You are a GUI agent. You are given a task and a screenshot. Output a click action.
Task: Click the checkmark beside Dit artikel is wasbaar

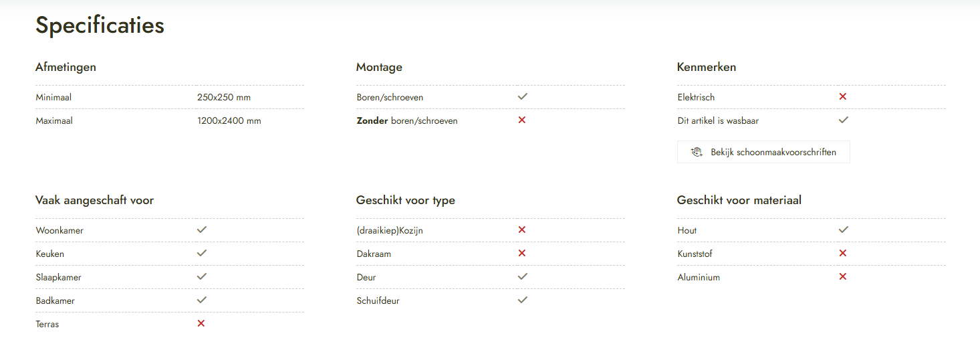(x=844, y=120)
